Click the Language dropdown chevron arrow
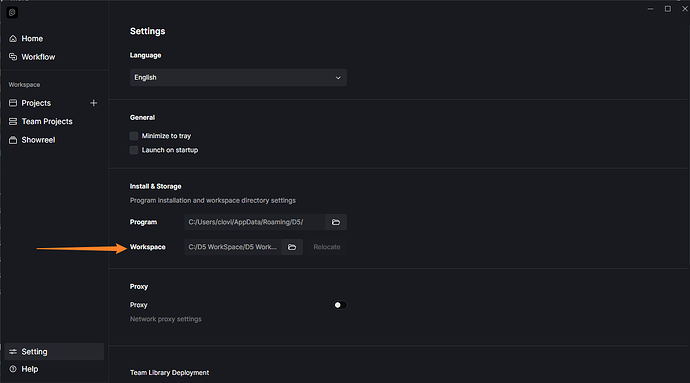Screen dimensions: 690x383 [338, 78]
